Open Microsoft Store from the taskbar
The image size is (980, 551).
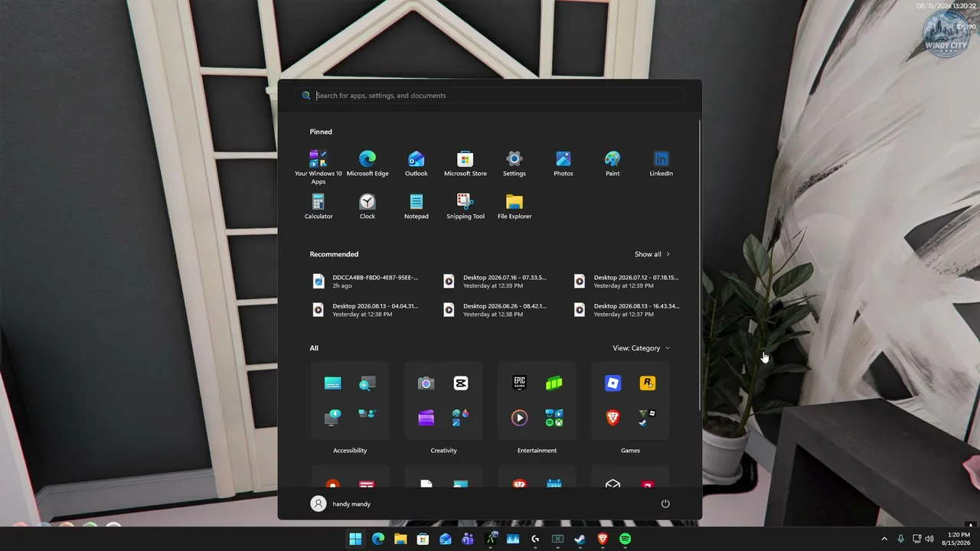423,539
